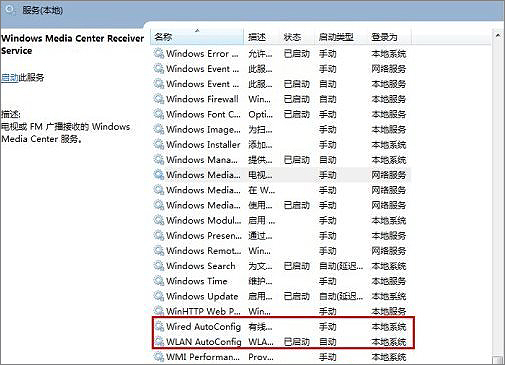This screenshot has height=365, width=505.
Task: Sort services by the 名称 column header
Action: (197, 37)
